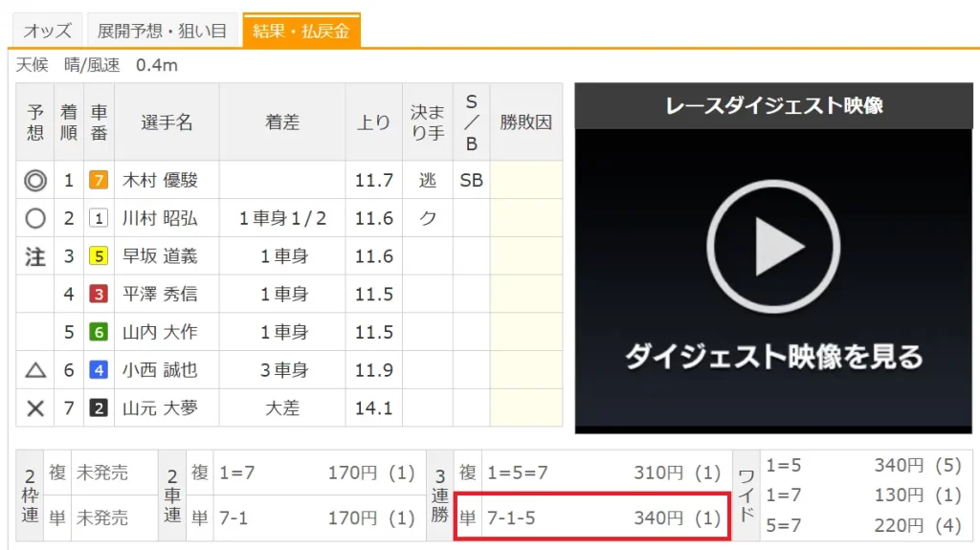This screenshot has width=980, height=550.
Task: Click the black number 2 rider badge
Action: [99, 408]
